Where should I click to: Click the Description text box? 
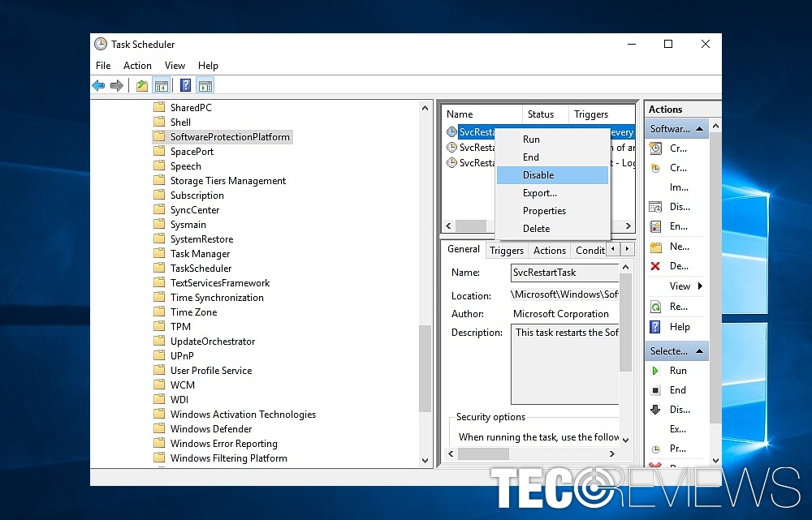point(564,364)
